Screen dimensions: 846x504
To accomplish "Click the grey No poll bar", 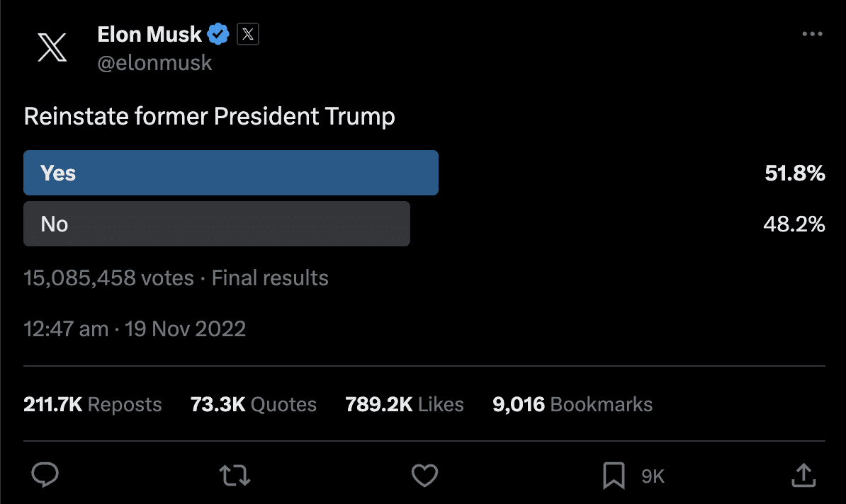I will pyautogui.click(x=217, y=224).
